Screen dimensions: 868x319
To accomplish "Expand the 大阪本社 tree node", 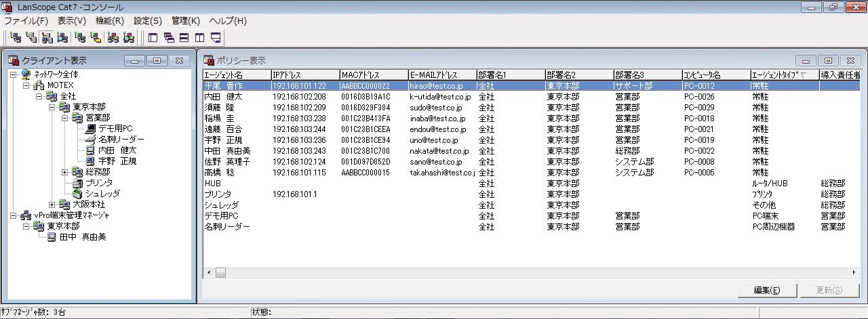I will 52,205.
